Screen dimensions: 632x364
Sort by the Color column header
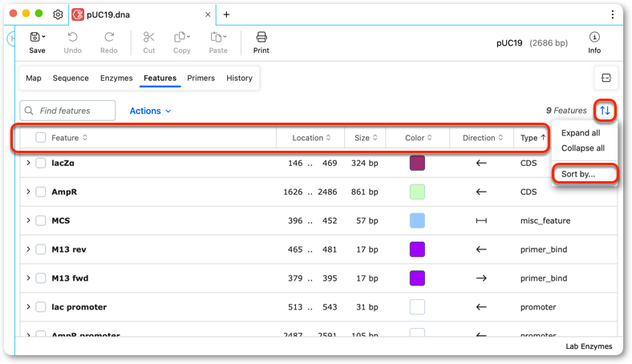tap(418, 138)
